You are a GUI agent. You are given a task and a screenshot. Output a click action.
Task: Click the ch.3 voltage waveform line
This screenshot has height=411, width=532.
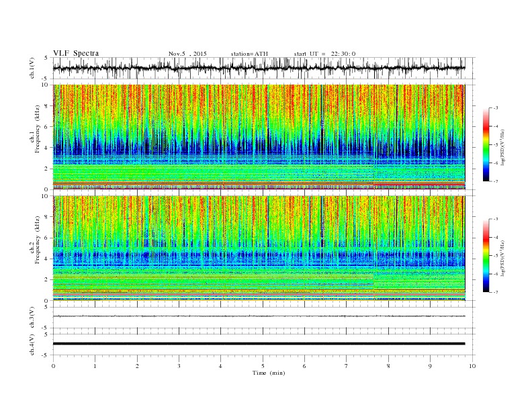point(259,316)
